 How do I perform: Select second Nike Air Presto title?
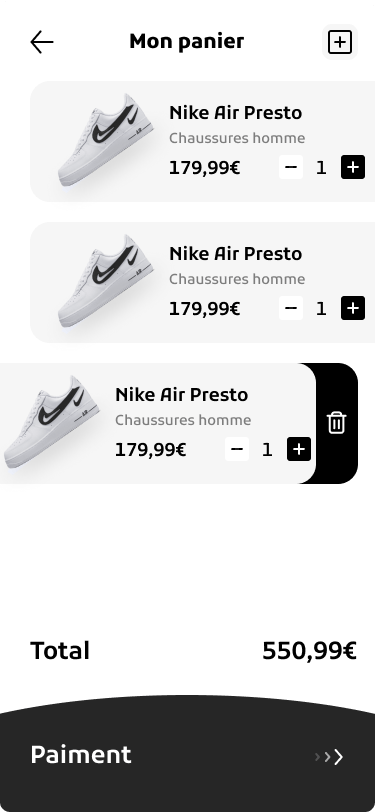[236, 253]
